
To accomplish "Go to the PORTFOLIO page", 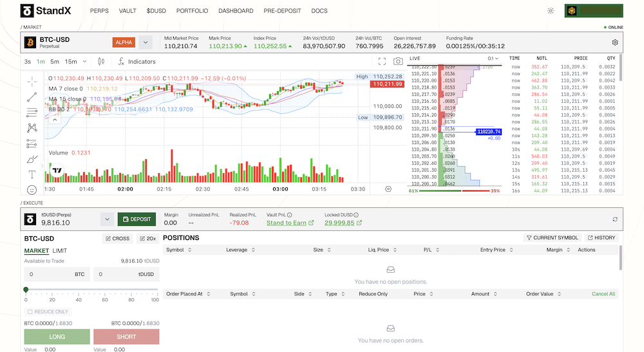I will 191,11.
